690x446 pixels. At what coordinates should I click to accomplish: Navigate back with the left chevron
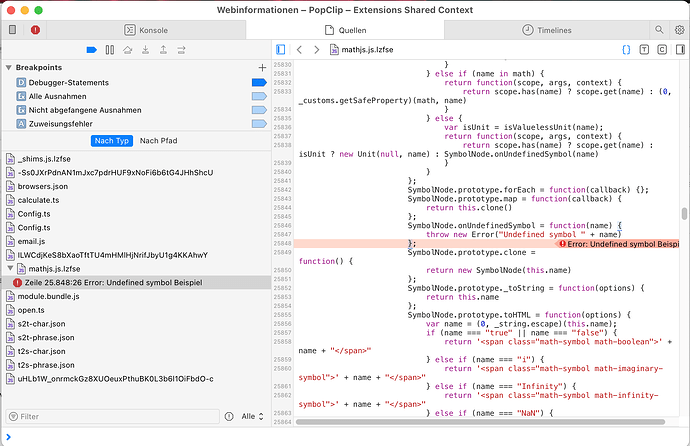[x=298, y=48]
